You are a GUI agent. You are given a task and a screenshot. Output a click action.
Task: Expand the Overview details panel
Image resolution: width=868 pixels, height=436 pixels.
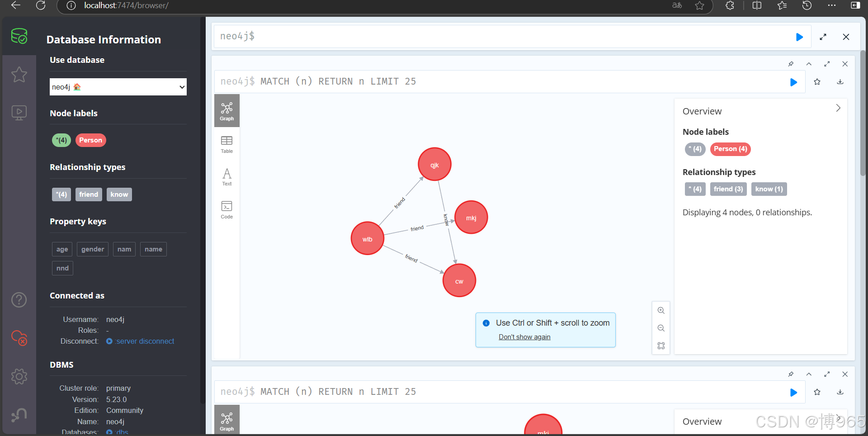click(838, 108)
